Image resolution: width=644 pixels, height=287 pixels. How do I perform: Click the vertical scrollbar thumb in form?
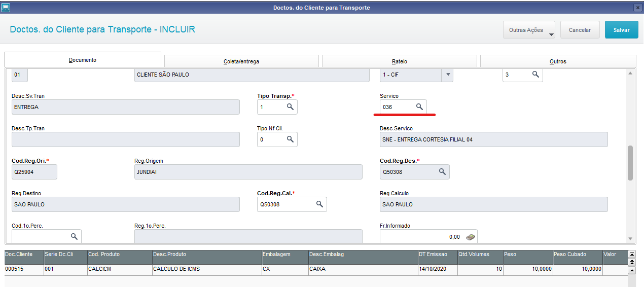click(630, 163)
